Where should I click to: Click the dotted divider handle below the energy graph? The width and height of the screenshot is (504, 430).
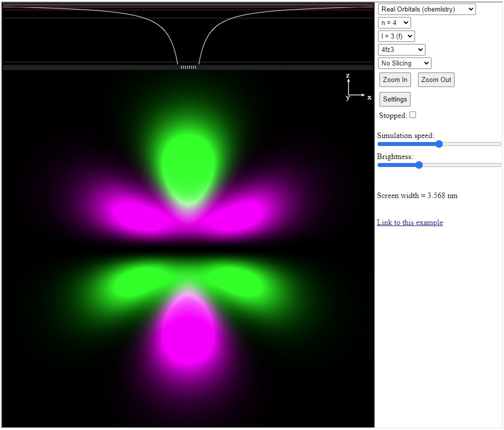[x=188, y=67]
